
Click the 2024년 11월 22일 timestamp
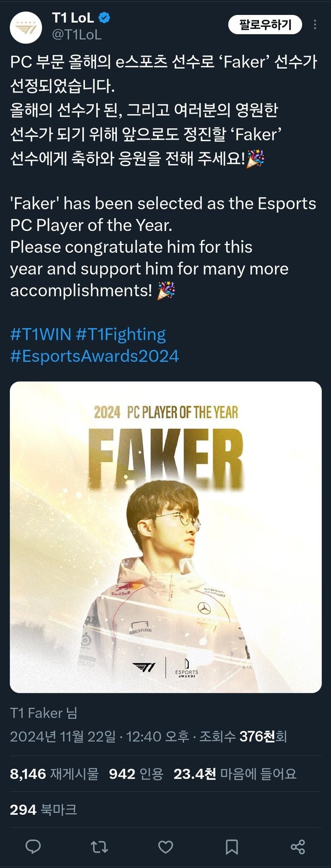[63, 736]
